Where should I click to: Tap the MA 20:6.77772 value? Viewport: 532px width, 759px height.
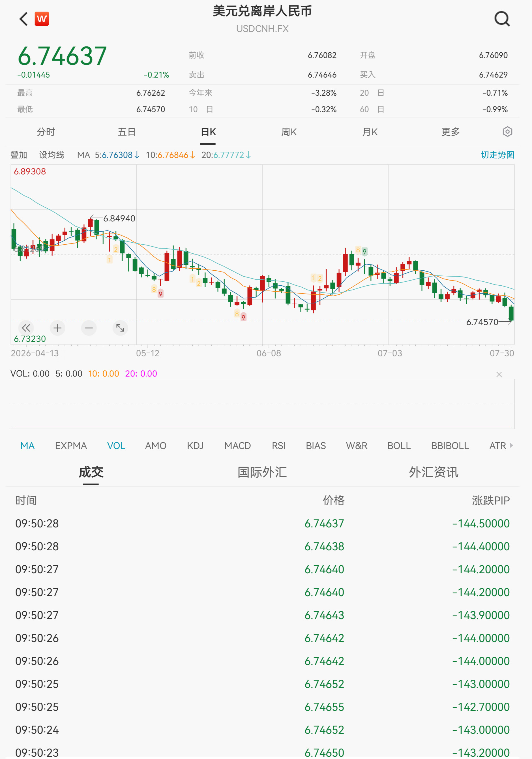click(226, 155)
